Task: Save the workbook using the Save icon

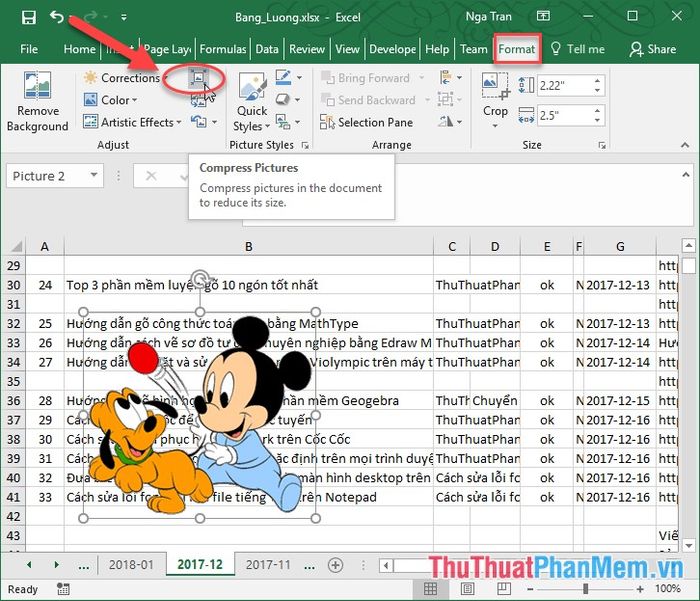Action: [x=28, y=17]
